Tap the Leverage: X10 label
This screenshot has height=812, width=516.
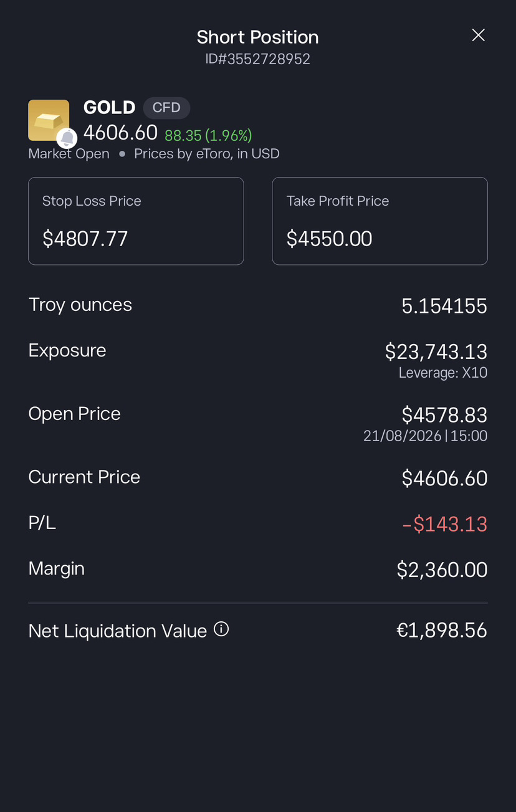[443, 373]
